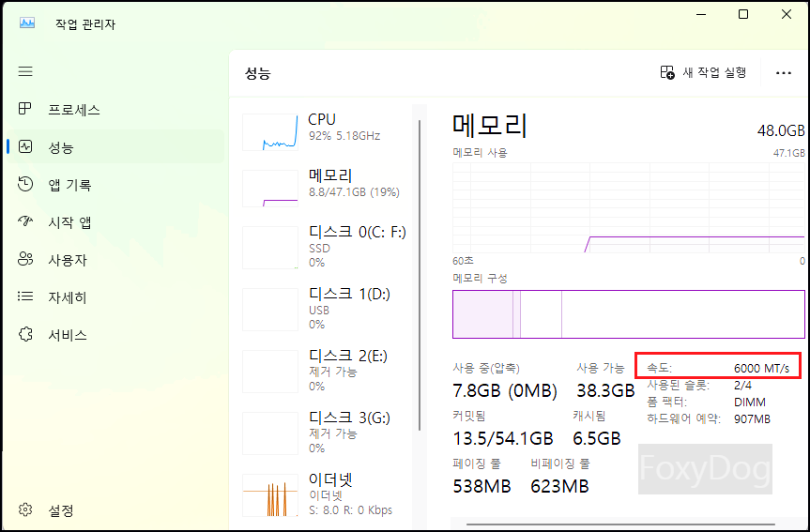Select the CPU graph thumbnail
The image size is (810, 532).
coord(270,132)
